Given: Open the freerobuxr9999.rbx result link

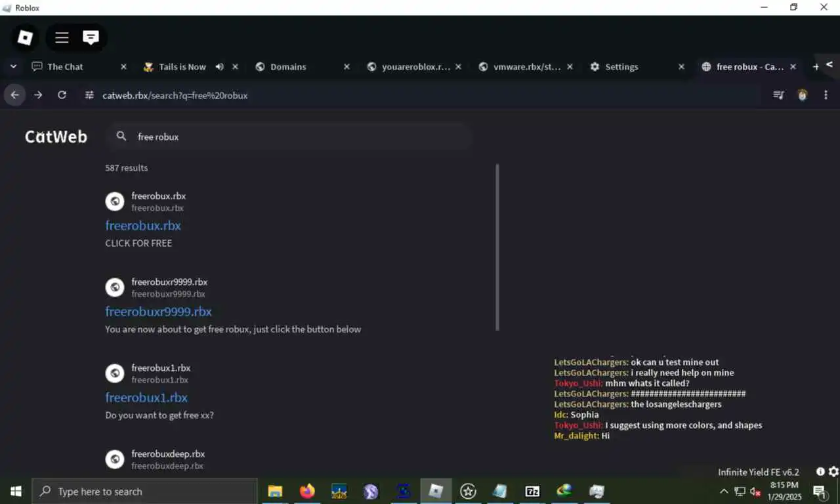Looking at the screenshot, I should click(158, 311).
